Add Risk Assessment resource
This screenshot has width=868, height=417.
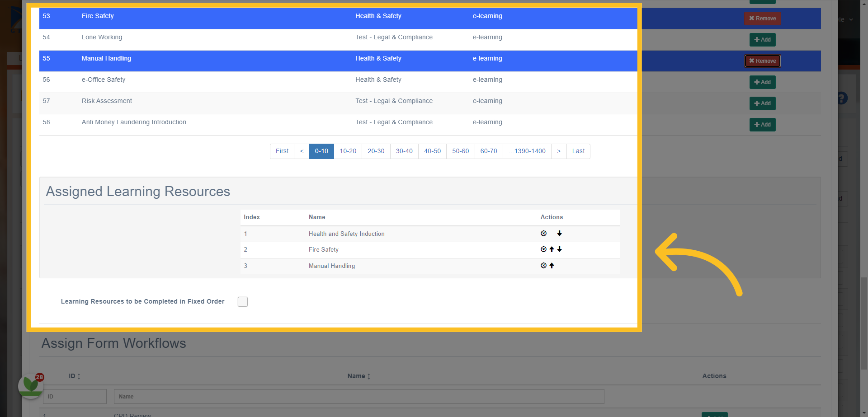[762, 103]
